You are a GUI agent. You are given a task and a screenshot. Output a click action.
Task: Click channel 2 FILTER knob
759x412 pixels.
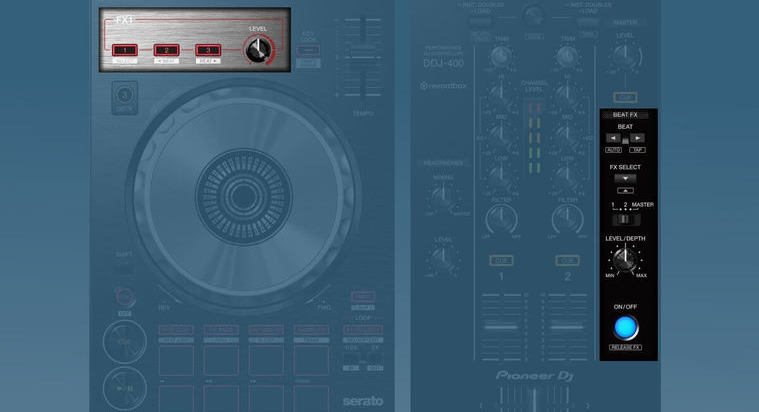pos(567,219)
